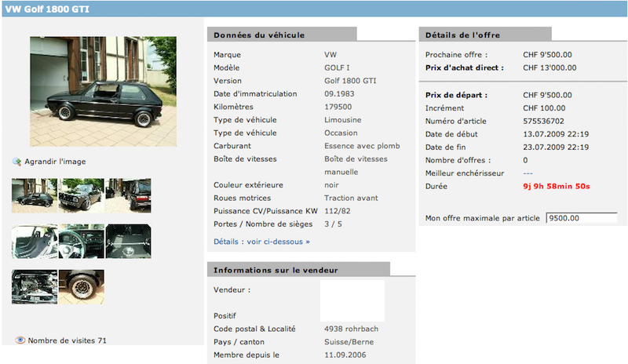Click the start date '13.07.2009 22:19'
Image resolution: width=628 pixels, height=364 pixels.
tap(556, 133)
